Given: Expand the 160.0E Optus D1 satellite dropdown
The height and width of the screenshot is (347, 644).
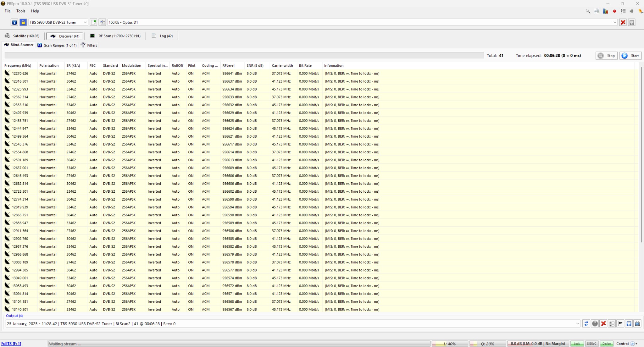Looking at the screenshot, I should [614, 22].
